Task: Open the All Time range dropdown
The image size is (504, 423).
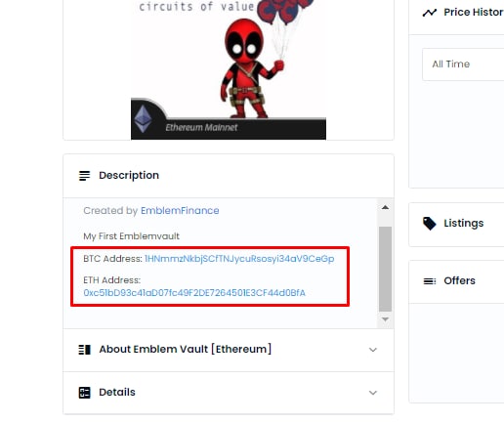Action: point(463,64)
